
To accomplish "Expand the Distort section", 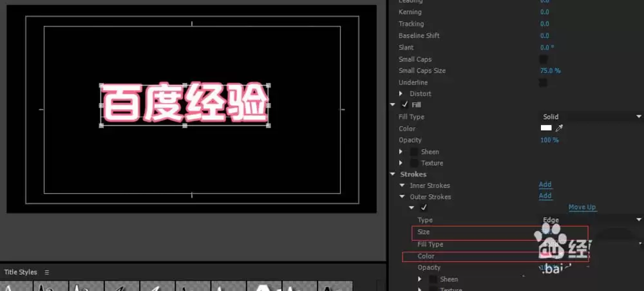I will (401, 94).
